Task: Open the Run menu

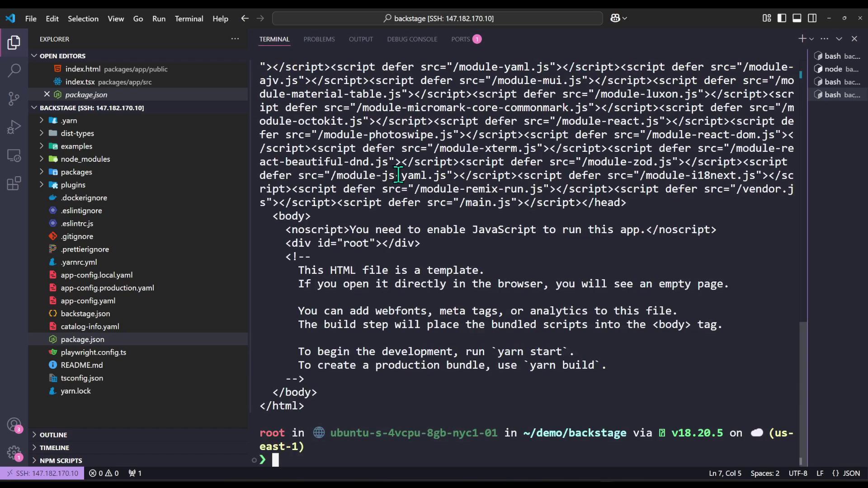Action: point(159,19)
